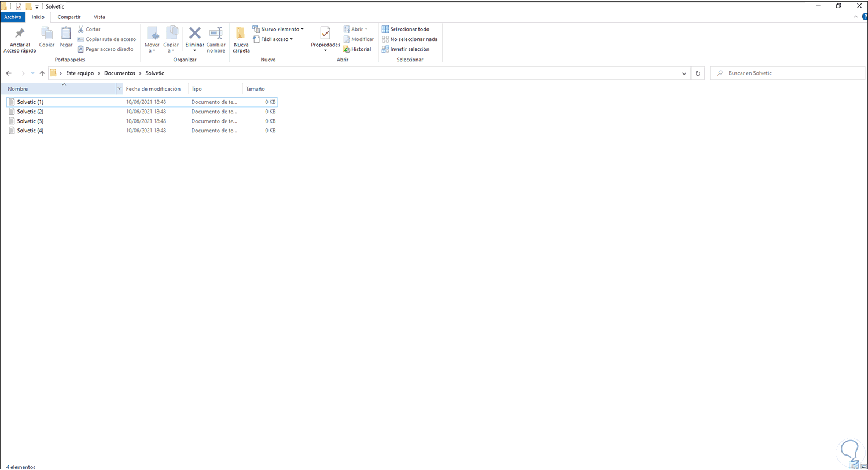Image resolution: width=868 pixels, height=470 pixels.
Task: Sort by the Tipo column header
Action: (215, 89)
